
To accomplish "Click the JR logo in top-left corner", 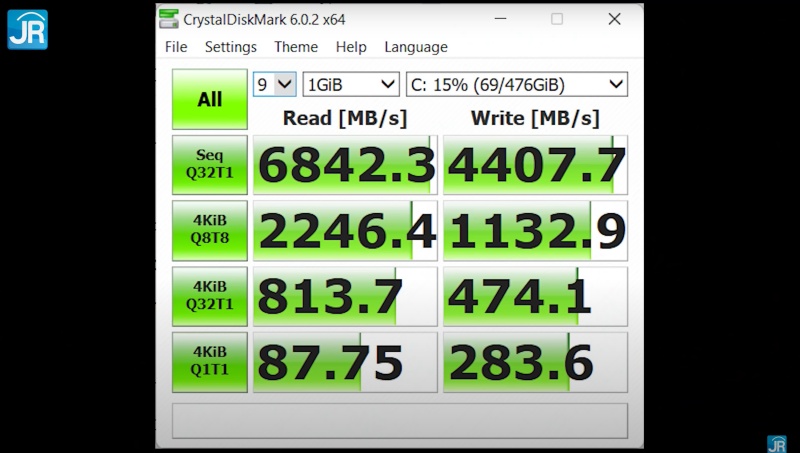I will point(27,29).
